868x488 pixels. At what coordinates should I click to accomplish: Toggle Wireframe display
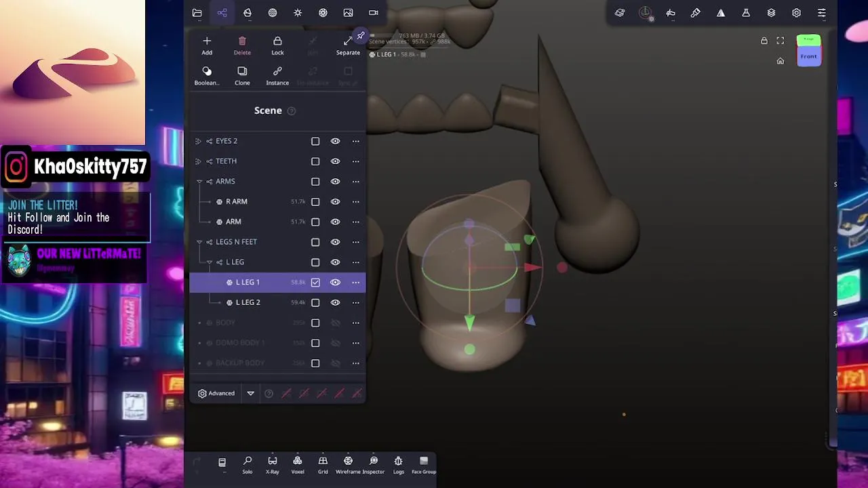click(348, 464)
